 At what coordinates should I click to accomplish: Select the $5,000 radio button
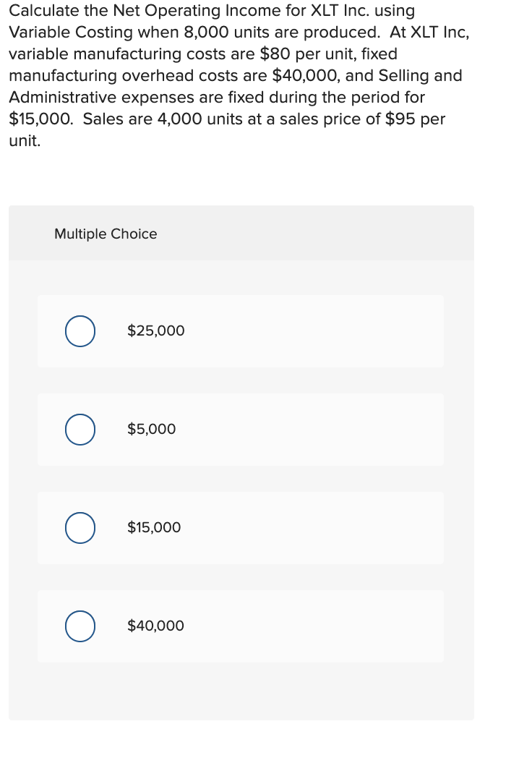coord(80,429)
